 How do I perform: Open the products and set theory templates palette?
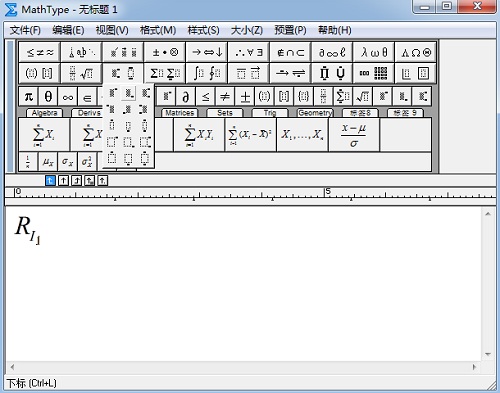coord(332,73)
